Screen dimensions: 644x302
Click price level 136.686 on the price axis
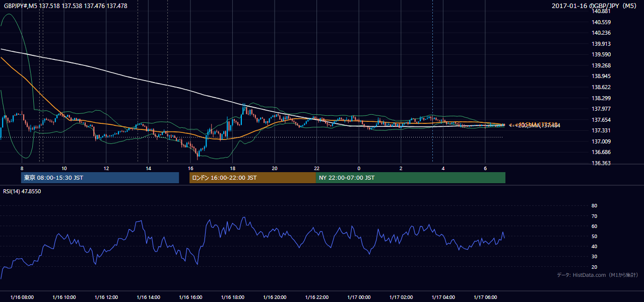[x=601, y=152]
